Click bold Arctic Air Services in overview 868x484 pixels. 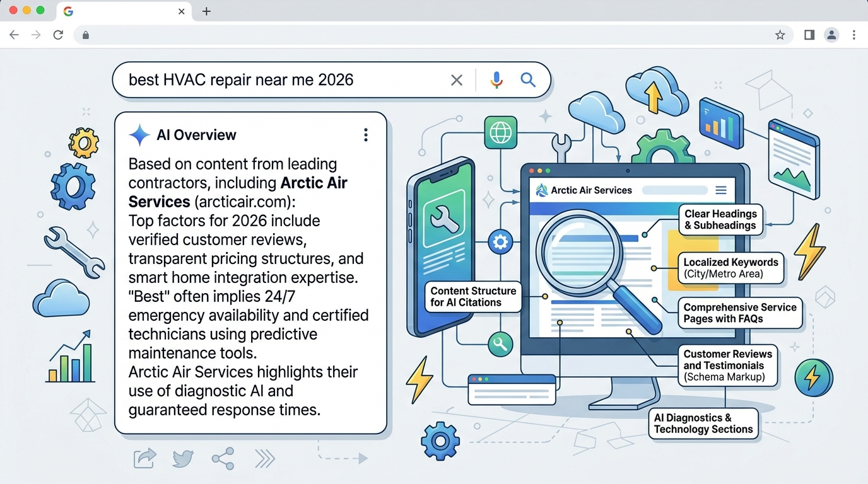(238, 192)
